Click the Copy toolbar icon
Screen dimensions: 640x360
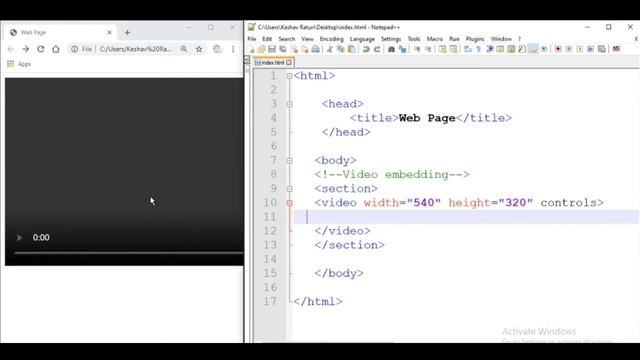(340, 49)
